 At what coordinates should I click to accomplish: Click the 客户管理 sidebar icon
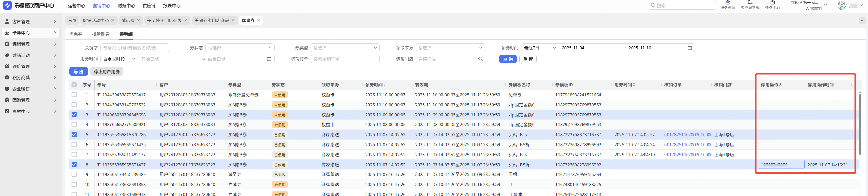[x=7, y=21]
